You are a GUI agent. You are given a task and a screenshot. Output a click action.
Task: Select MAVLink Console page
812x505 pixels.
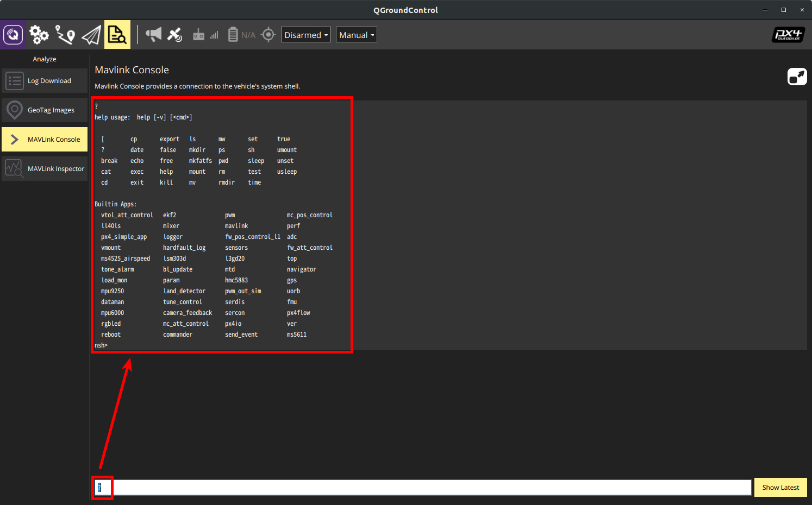45,140
